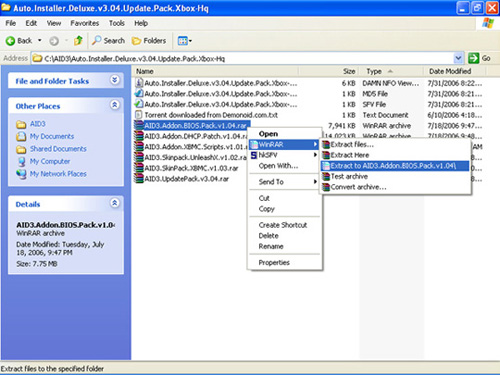Screen dimensions: 500x375
Task: Expand File and Folder Tasks panel
Action: (115, 80)
